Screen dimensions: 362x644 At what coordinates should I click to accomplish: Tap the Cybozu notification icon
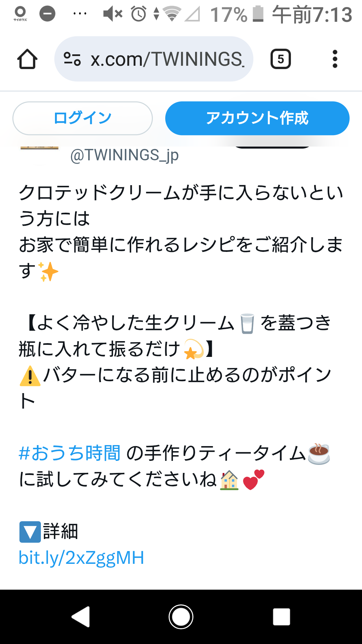[x=20, y=14]
